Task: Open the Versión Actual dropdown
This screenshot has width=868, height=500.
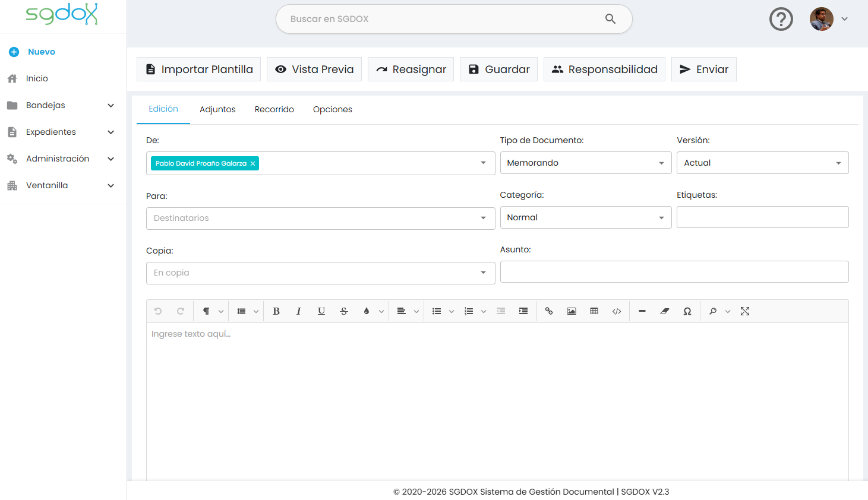Action: (x=763, y=163)
